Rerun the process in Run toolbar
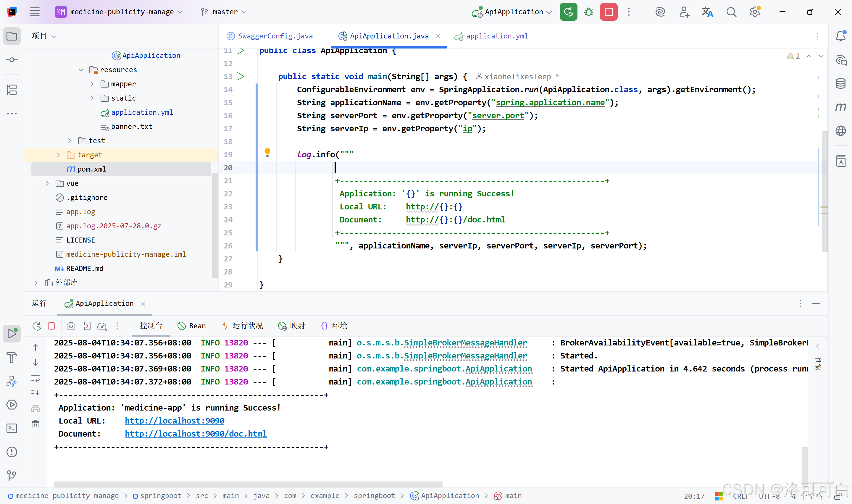The image size is (852, 504). point(37,326)
